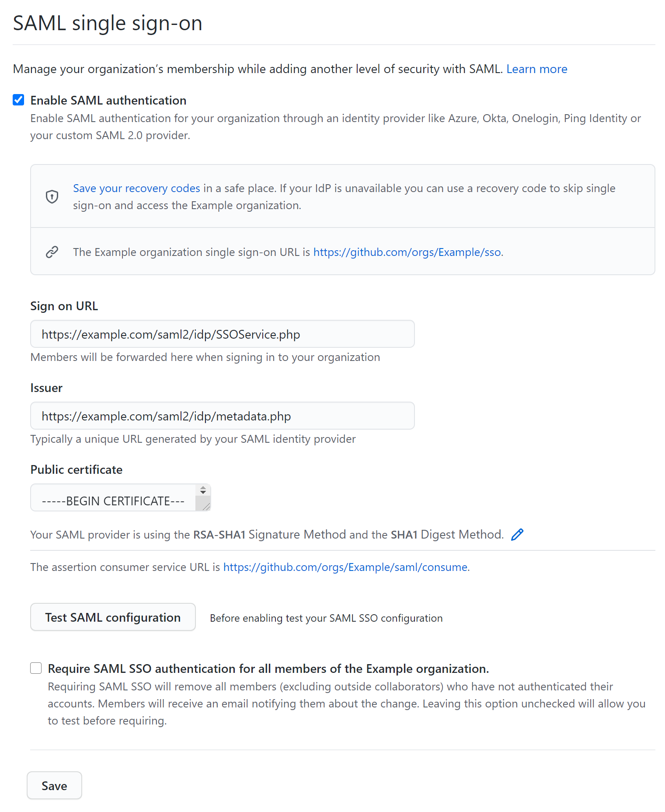Click the resize handle of the certificate textarea
Image resolution: width=665 pixels, height=812 pixels.
(x=206, y=507)
